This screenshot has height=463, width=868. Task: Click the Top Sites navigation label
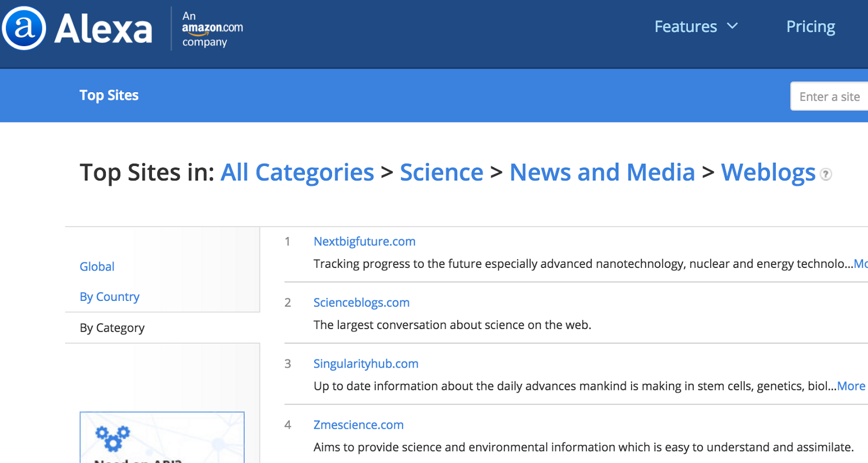pyautogui.click(x=108, y=95)
